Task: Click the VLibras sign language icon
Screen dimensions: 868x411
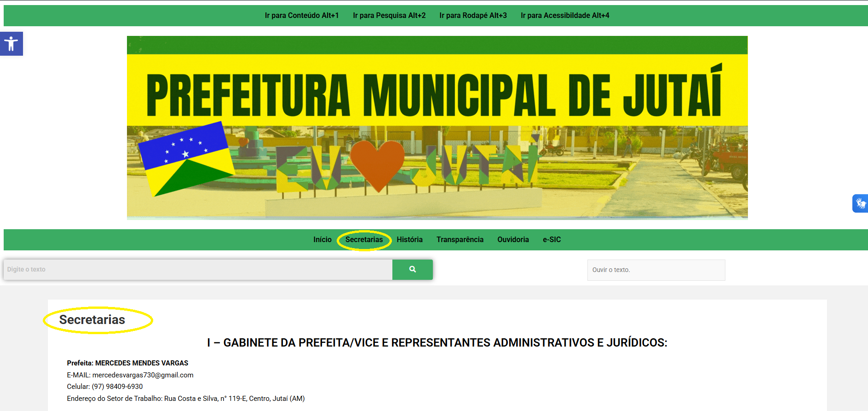Action: [860, 203]
